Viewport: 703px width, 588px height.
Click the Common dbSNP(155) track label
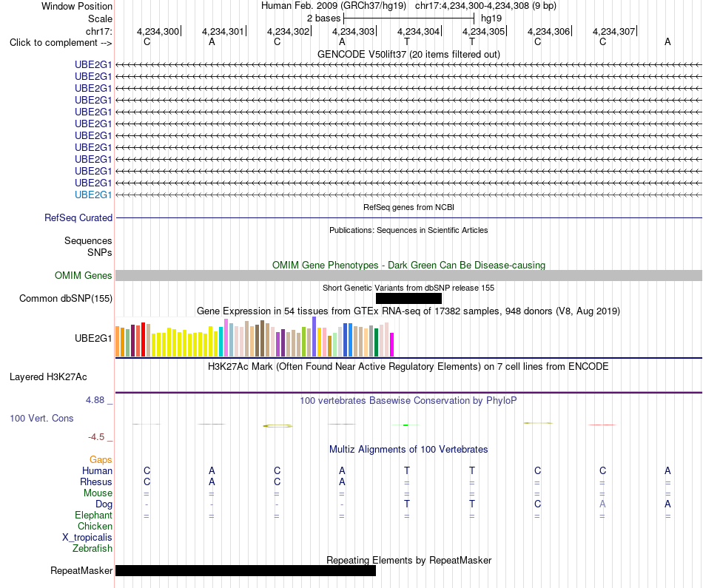pyautogui.click(x=65, y=299)
